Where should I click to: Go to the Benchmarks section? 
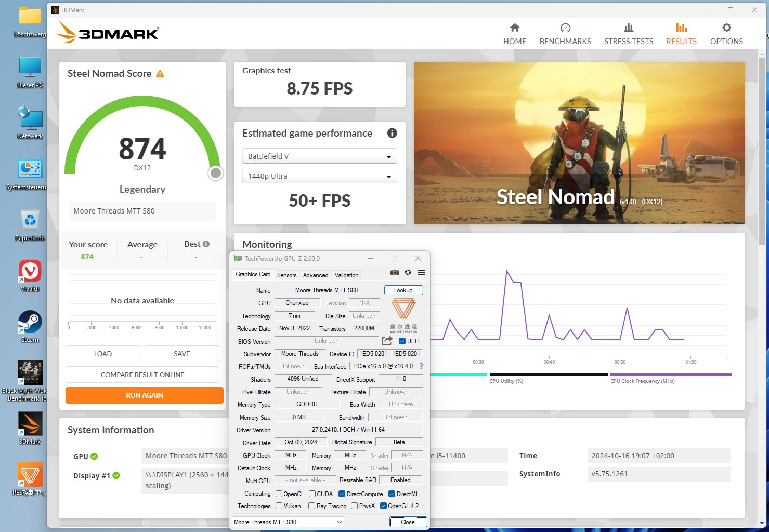[x=565, y=34]
